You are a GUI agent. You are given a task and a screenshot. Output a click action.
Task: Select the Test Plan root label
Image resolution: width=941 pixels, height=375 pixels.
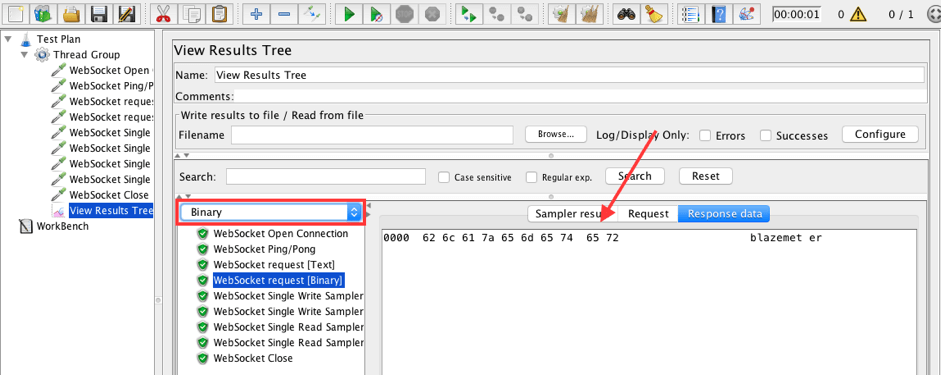tap(58, 39)
